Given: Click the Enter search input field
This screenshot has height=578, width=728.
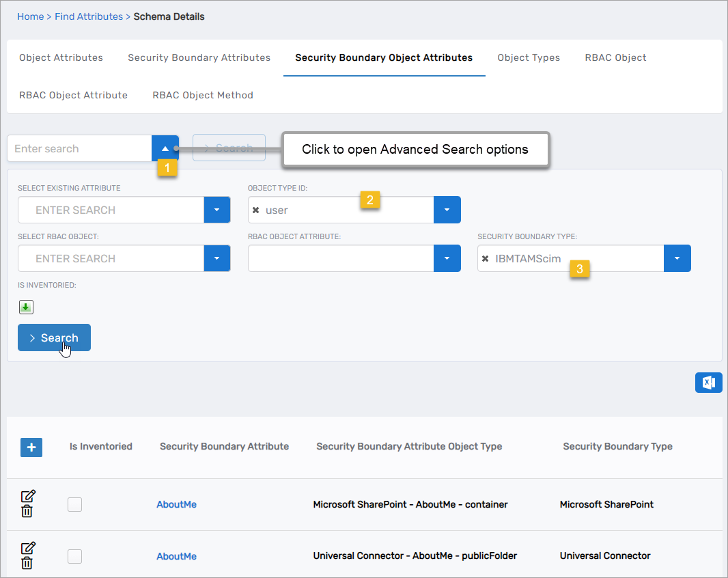Looking at the screenshot, I should pos(79,148).
